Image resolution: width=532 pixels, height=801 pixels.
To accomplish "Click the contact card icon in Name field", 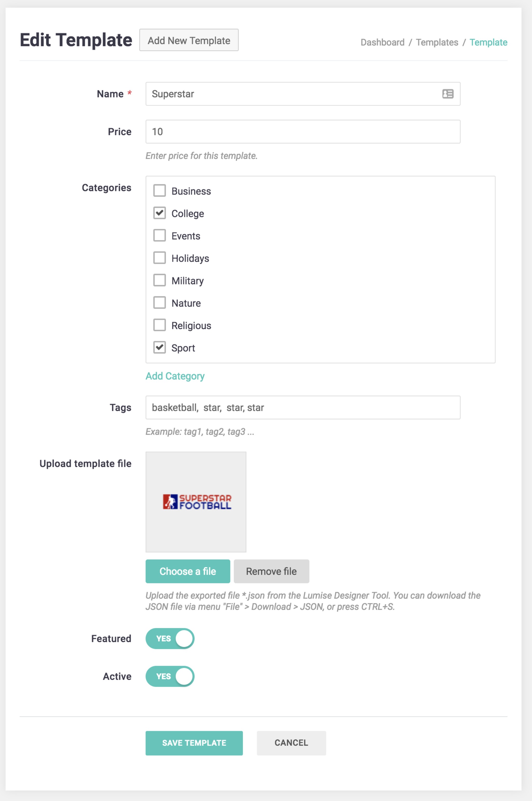I will click(448, 94).
